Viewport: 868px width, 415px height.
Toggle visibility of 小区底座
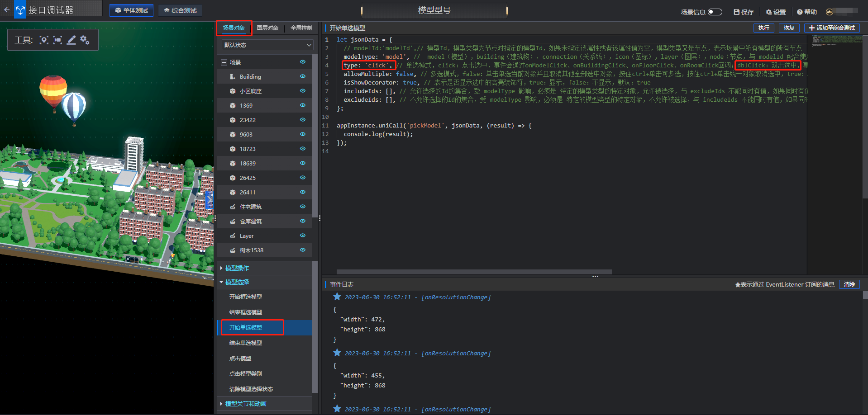click(x=302, y=91)
